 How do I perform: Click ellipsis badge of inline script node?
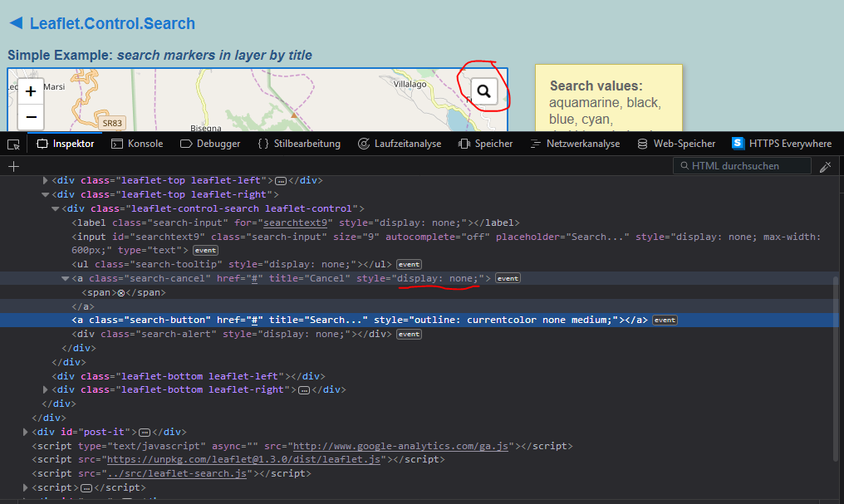(x=86, y=488)
